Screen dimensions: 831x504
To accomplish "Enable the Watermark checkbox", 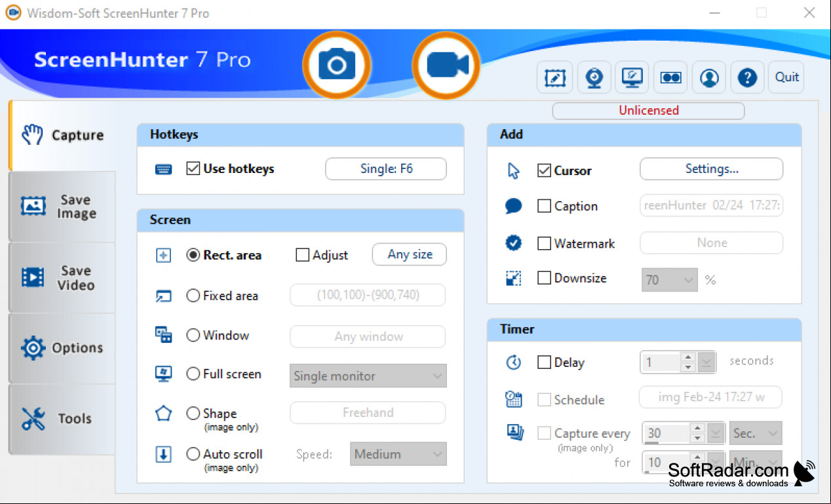I will pyautogui.click(x=544, y=243).
